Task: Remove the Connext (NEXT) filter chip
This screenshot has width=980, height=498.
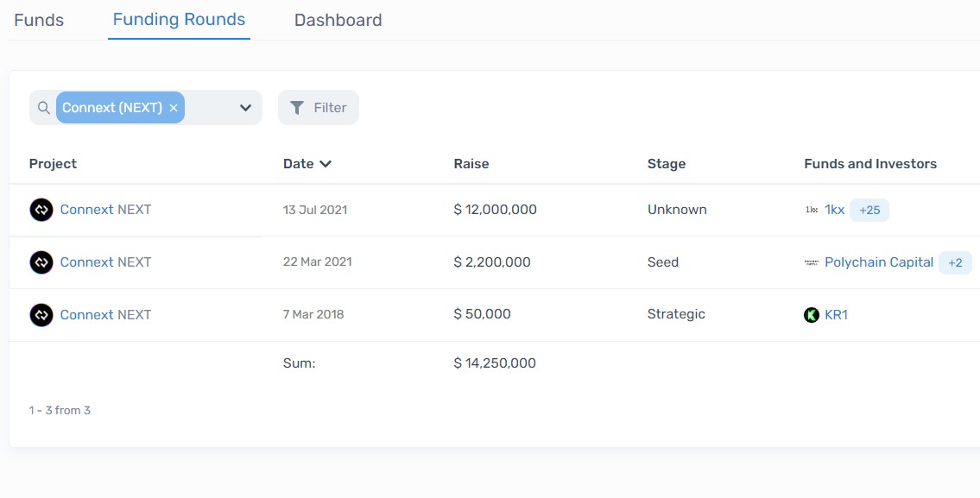Action: tap(174, 108)
